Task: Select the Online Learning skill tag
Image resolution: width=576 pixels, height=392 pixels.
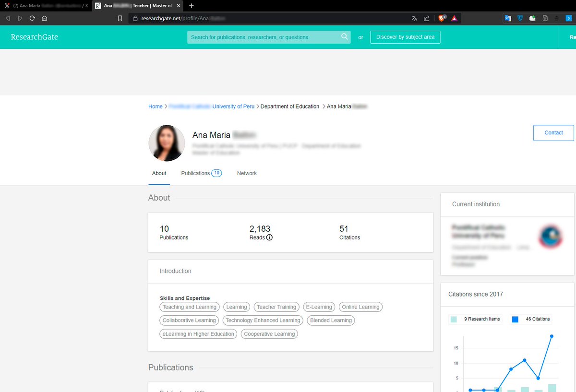Action: [x=360, y=307]
